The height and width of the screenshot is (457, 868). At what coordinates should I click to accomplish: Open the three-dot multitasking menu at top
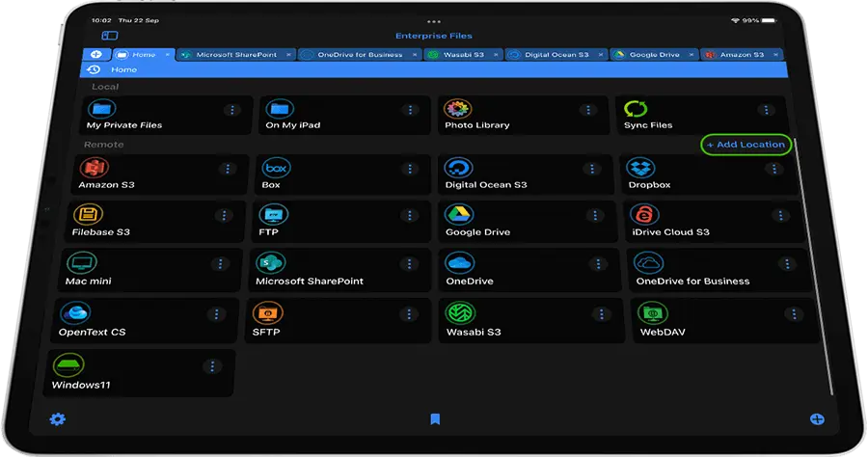pos(434,19)
